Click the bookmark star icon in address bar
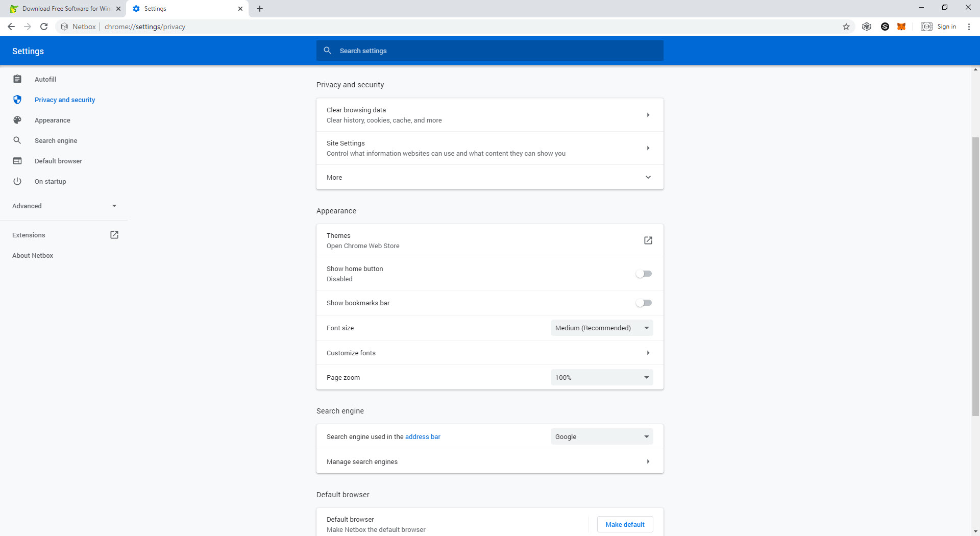The image size is (980, 536). [x=846, y=27]
